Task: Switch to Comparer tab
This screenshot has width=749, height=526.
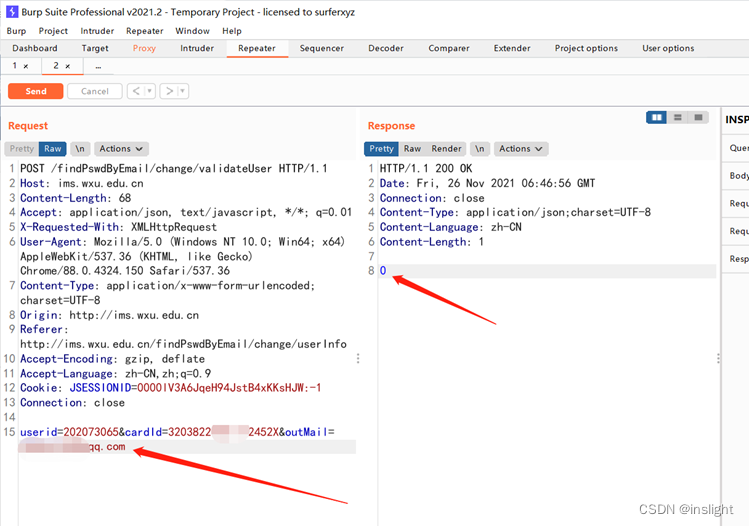Action: click(449, 48)
